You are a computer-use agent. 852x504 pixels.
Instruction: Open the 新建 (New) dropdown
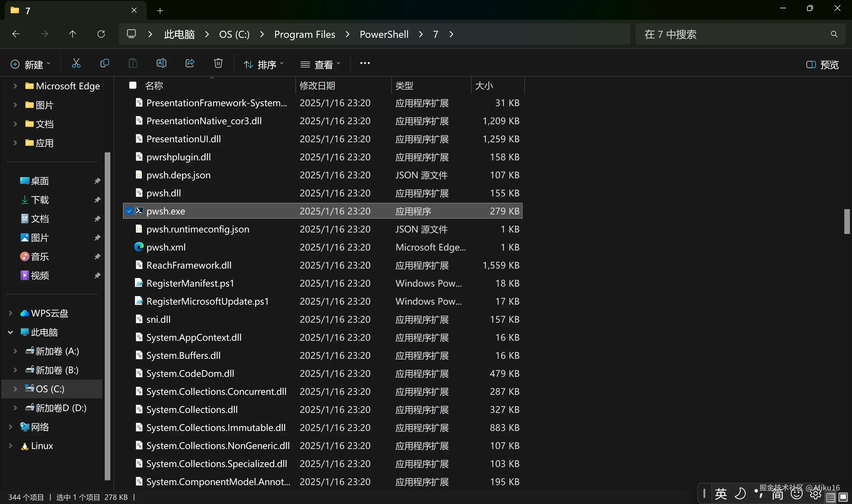pyautogui.click(x=30, y=64)
